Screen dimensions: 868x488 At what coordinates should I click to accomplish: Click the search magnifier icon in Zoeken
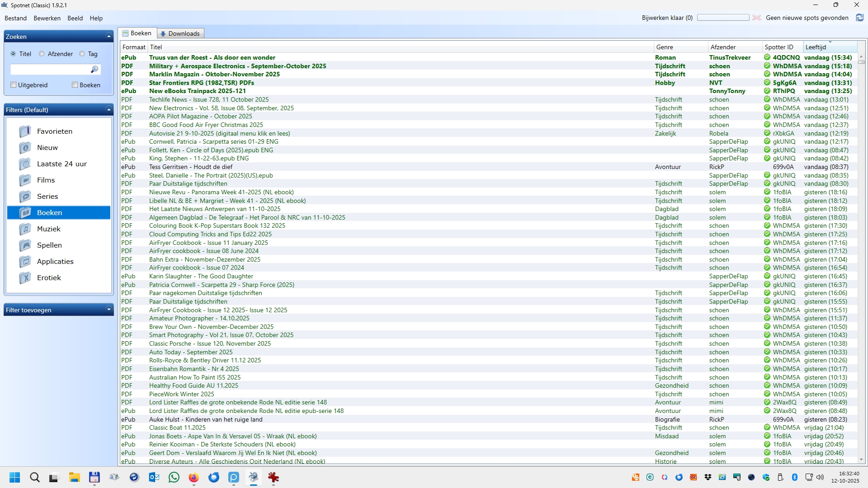click(x=94, y=69)
